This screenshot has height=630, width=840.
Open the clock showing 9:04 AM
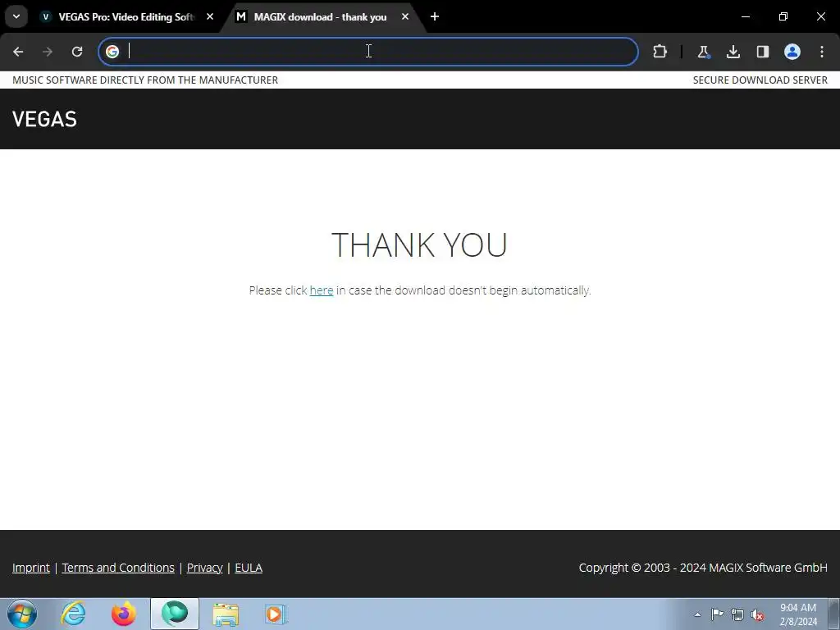coord(798,614)
